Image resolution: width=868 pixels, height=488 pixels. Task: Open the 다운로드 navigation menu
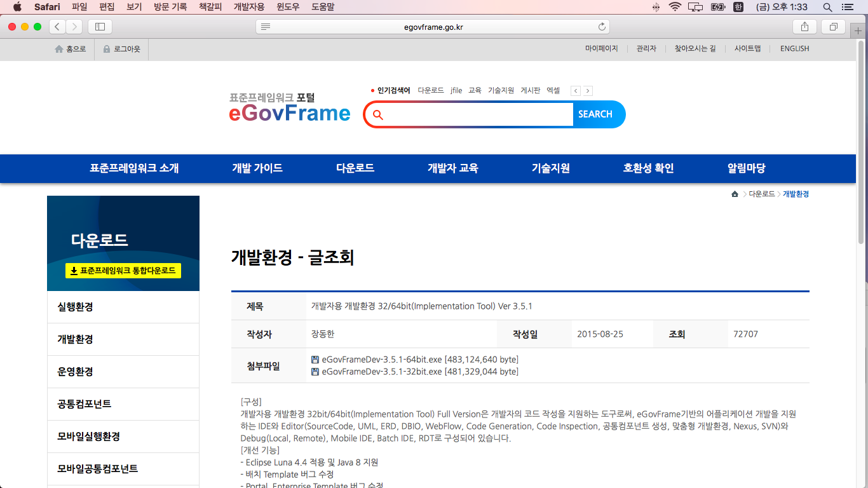(355, 168)
